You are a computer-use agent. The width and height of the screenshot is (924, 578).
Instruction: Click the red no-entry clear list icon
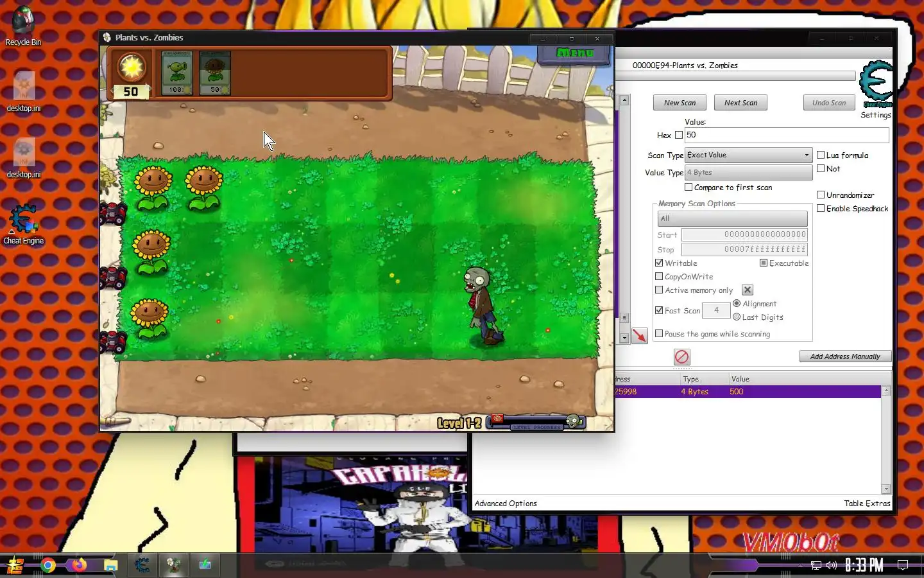point(681,356)
